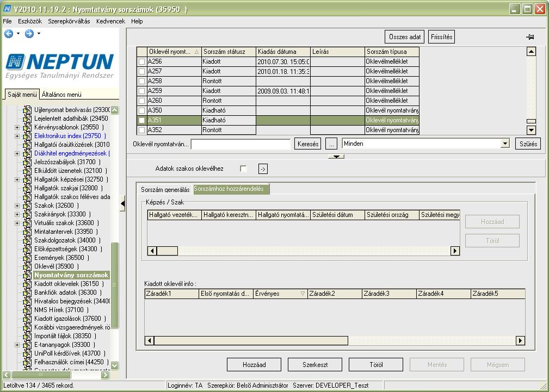Tick the checkbox for row A258
Viewport: 549px width, 392px height.
(141, 81)
